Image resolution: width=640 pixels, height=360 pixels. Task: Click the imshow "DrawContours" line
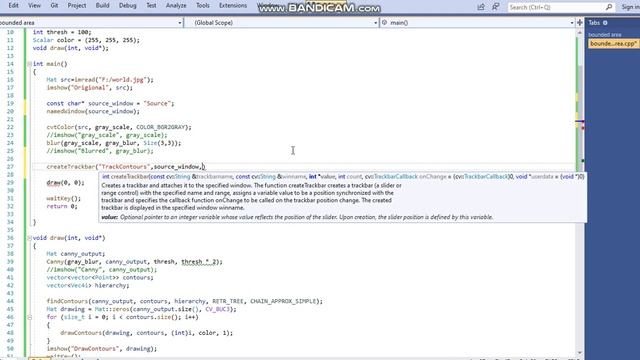click(102, 349)
